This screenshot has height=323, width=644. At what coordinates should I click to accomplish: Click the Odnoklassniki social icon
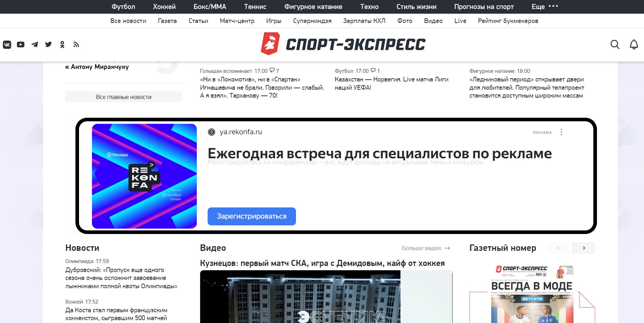(x=62, y=45)
